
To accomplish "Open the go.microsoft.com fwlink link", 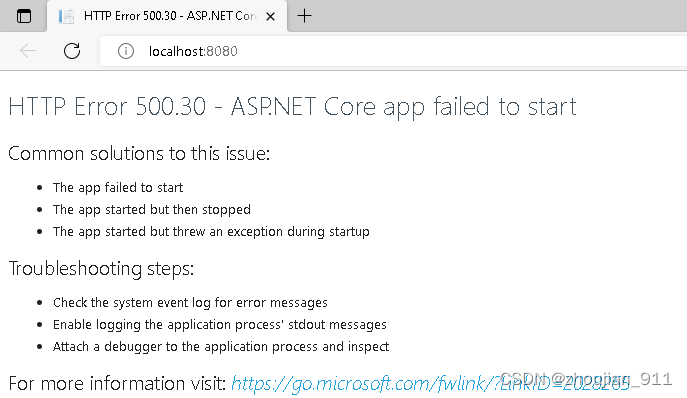I will click(x=430, y=384).
